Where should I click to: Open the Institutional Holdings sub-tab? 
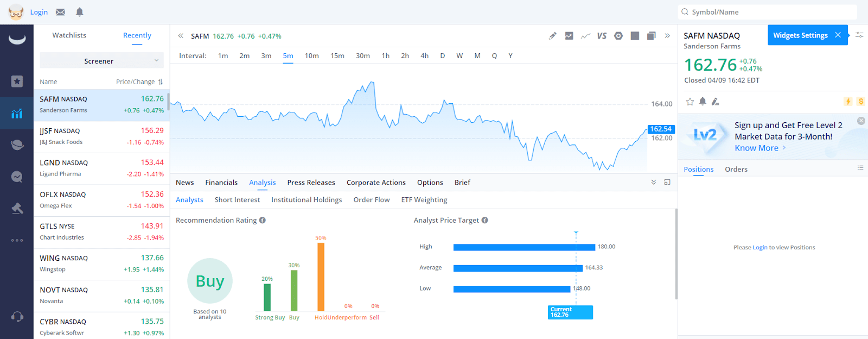click(x=307, y=200)
